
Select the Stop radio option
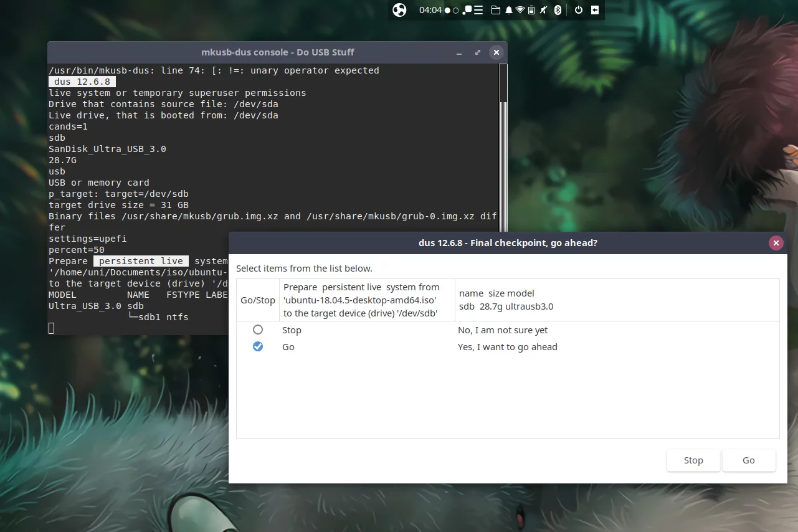tap(258, 330)
